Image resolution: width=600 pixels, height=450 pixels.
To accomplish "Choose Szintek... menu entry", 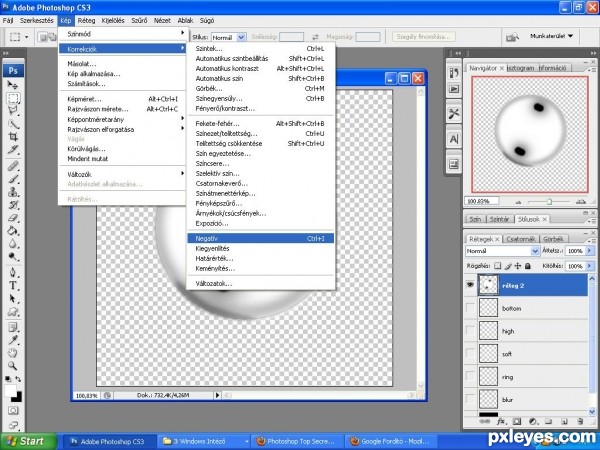I will pos(261,49).
